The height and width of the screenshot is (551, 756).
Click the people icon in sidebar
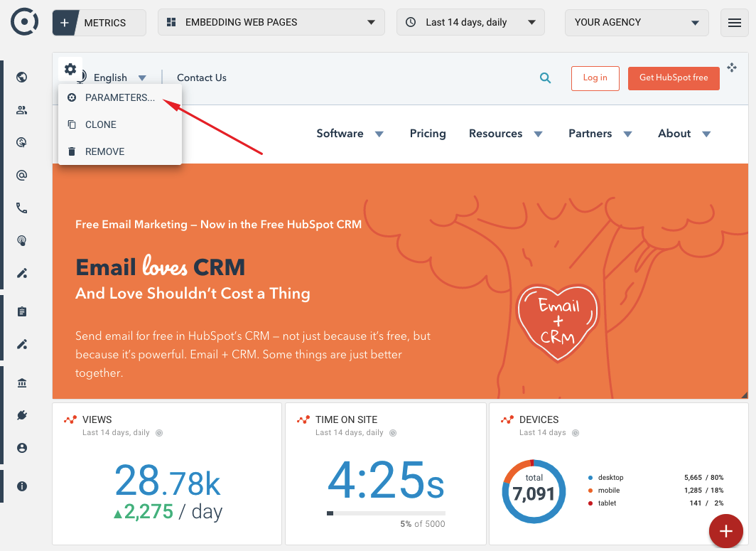tap(22, 110)
